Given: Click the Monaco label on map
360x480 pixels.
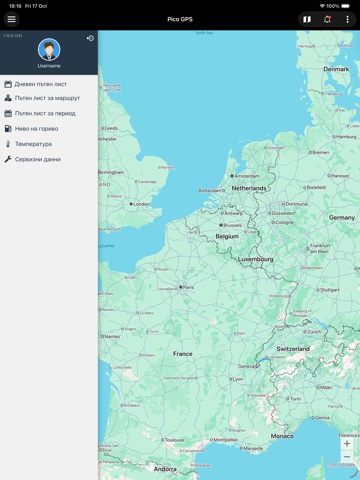Looking at the screenshot, I should (x=282, y=436).
